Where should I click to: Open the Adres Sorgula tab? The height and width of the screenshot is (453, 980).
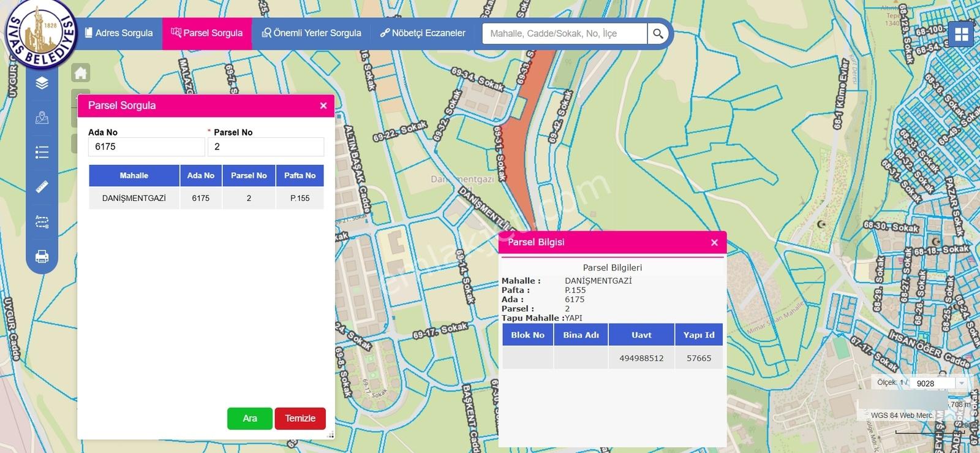(x=119, y=33)
